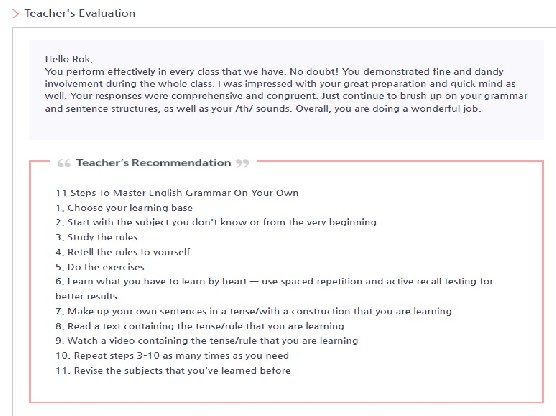Click step 1 Choose your learning base

tap(124, 208)
